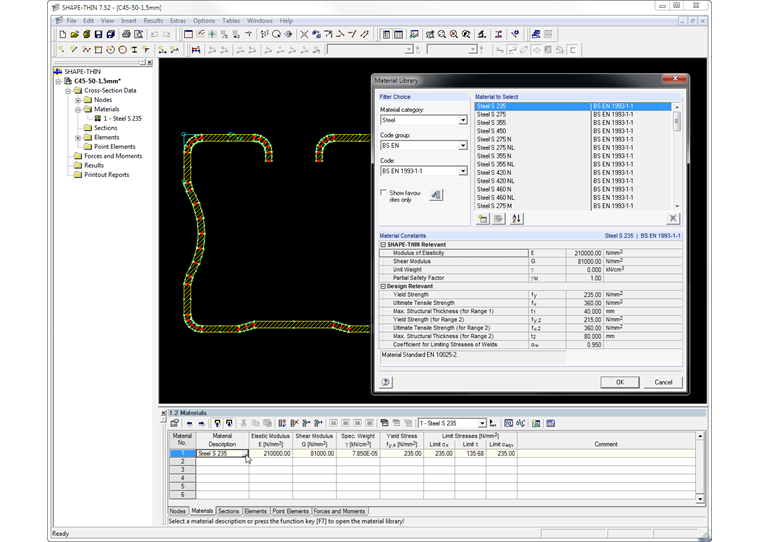Open the Results menu

click(153, 20)
